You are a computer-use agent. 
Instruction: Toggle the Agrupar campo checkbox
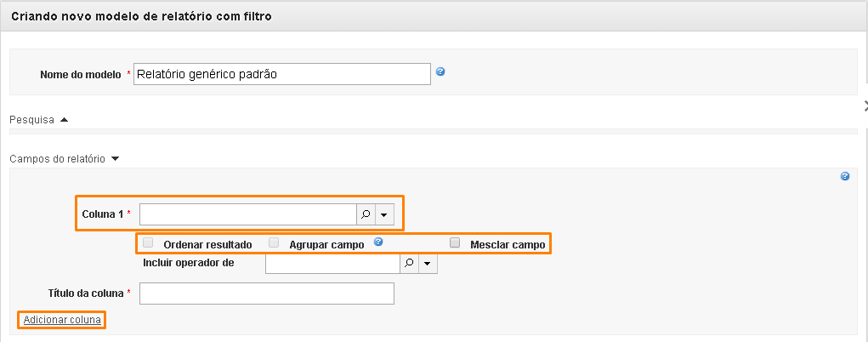click(x=274, y=243)
